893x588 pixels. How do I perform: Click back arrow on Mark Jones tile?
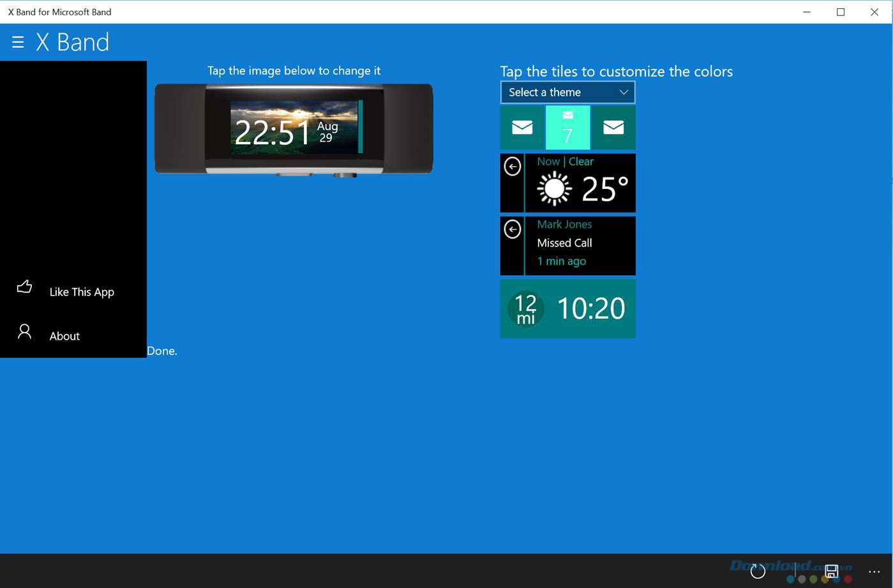(x=513, y=229)
